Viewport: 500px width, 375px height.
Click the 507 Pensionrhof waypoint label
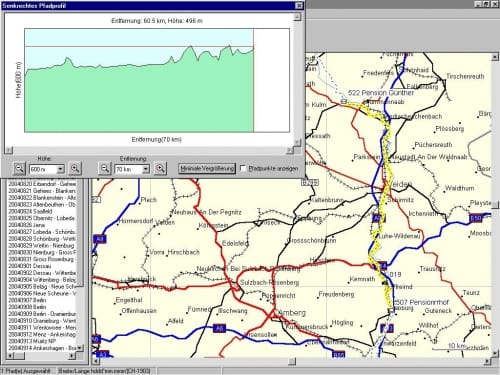(x=421, y=302)
